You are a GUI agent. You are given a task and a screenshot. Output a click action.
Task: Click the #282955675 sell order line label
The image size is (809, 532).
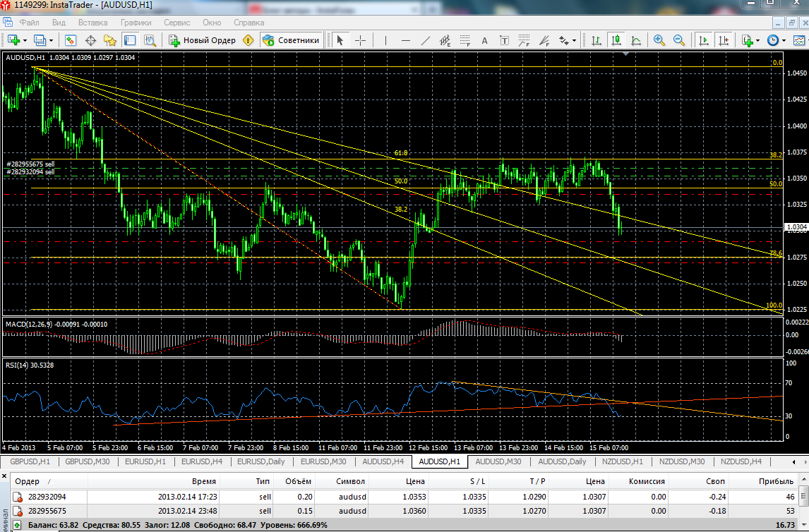[x=30, y=164]
